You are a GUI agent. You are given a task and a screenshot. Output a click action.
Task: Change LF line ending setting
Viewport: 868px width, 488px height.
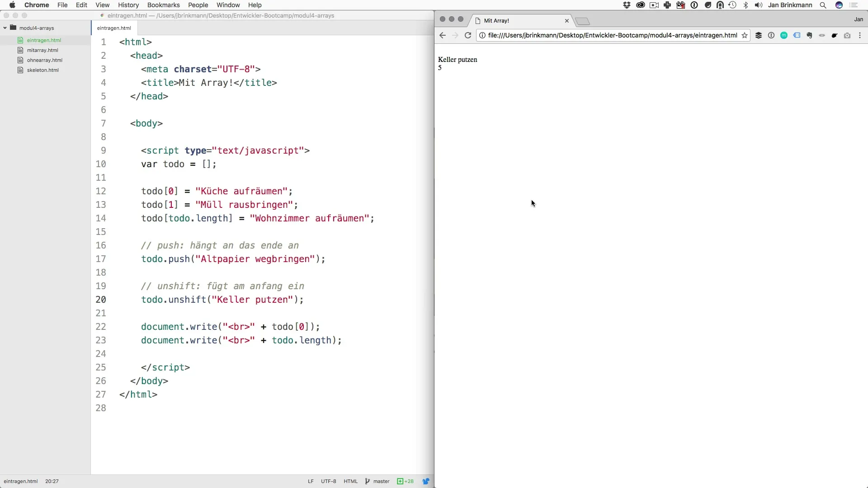[311, 481]
